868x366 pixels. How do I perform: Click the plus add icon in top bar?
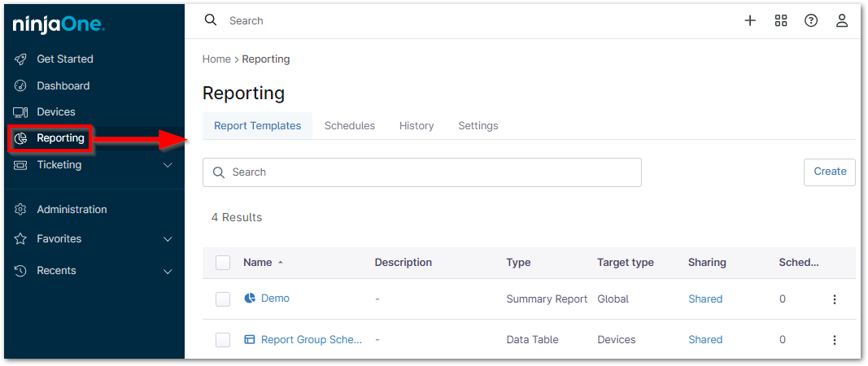coord(749,21)
